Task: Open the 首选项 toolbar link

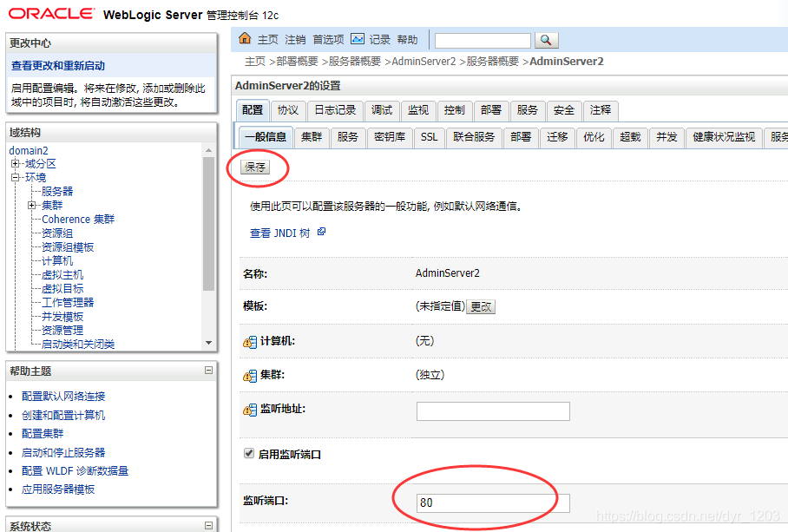Action: (x=328, y=40)
